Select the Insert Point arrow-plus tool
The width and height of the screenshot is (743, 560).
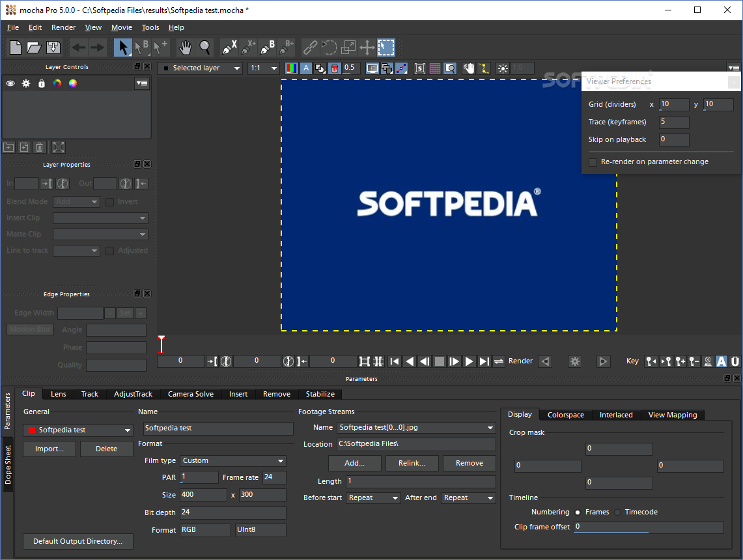160,48
